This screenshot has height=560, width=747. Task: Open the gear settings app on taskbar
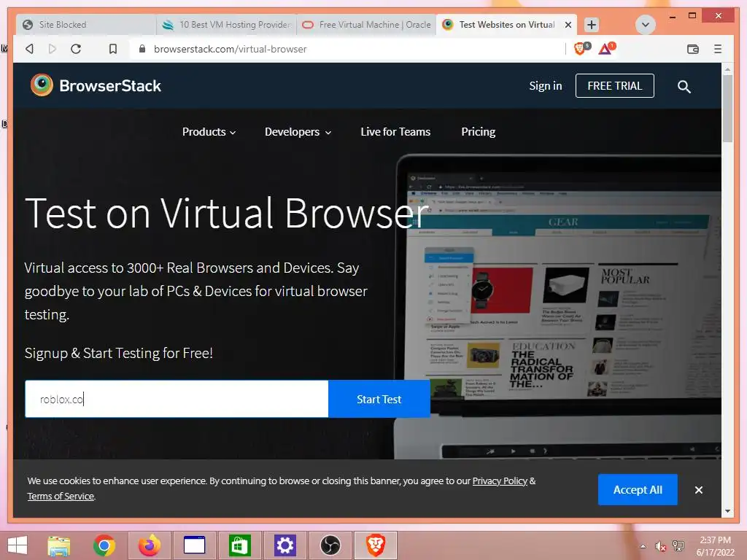pos(285,545)
